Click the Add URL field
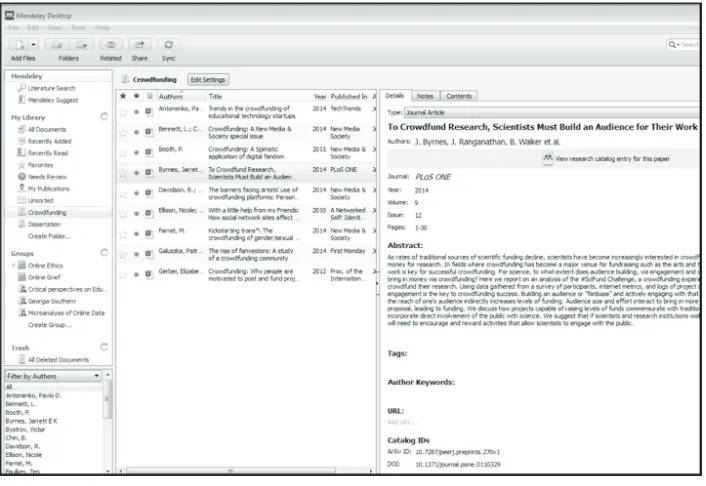The image size is (706, 486). point(402,422)
